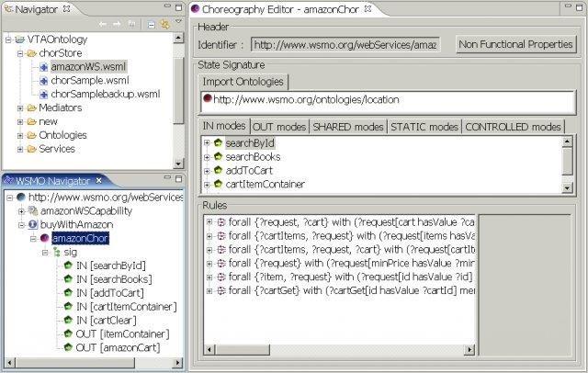588x373 pixels.
Task: Click the sig signature icon
Action: 57,252
